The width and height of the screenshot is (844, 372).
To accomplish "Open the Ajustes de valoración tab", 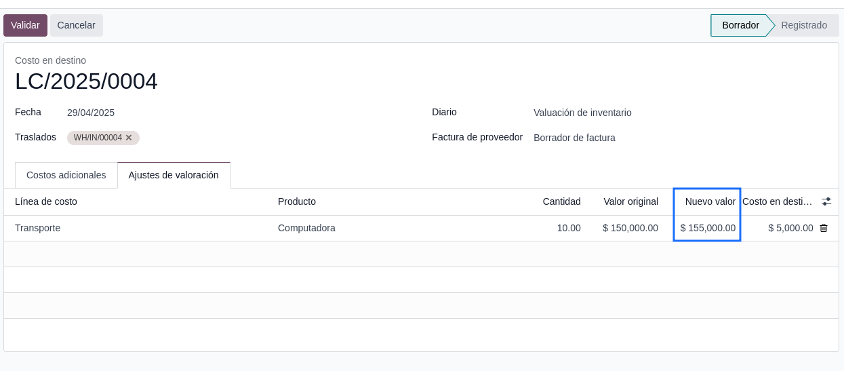I will pos(173,176).
